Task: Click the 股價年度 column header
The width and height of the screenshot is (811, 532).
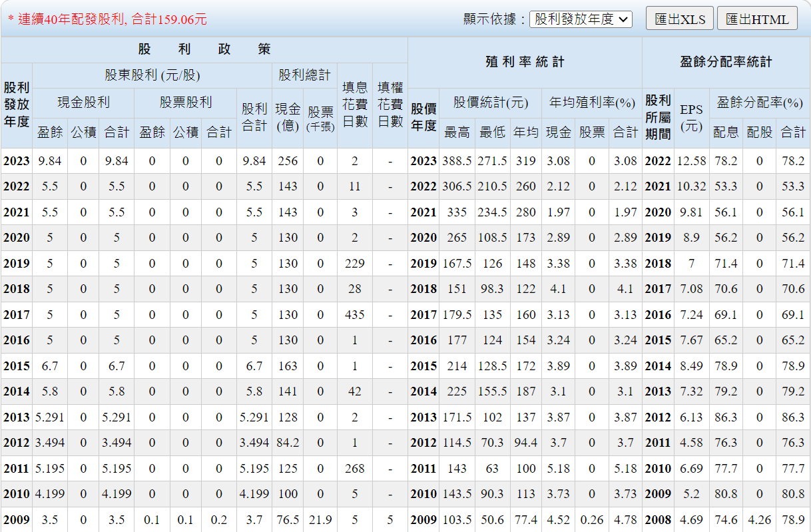Action: [x=423, y=117]
